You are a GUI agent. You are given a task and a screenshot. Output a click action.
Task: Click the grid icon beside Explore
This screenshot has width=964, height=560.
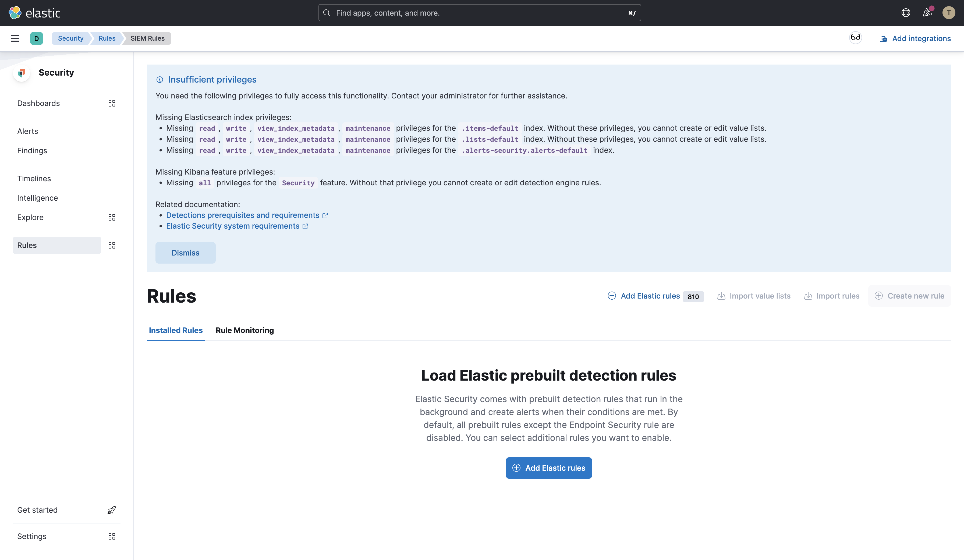(x=112, y=217)
